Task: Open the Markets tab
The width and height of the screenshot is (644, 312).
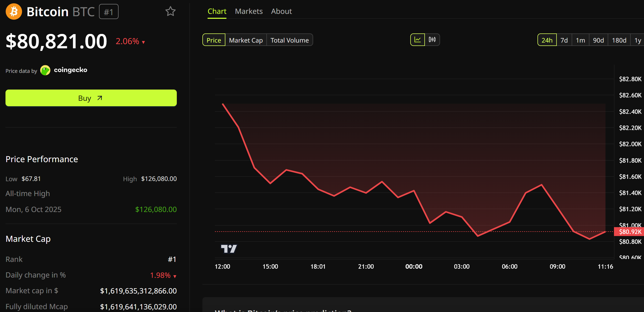Action: pos(249,11)
